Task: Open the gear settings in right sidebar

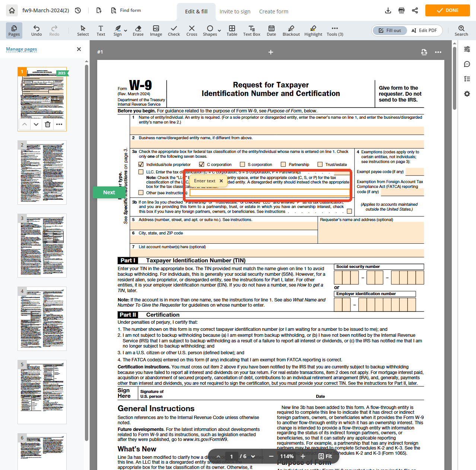Action: coord(467,94)
